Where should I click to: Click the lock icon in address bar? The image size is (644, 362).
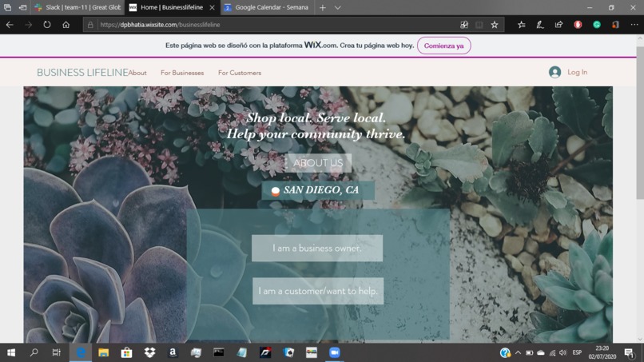[x=90, y=25]
